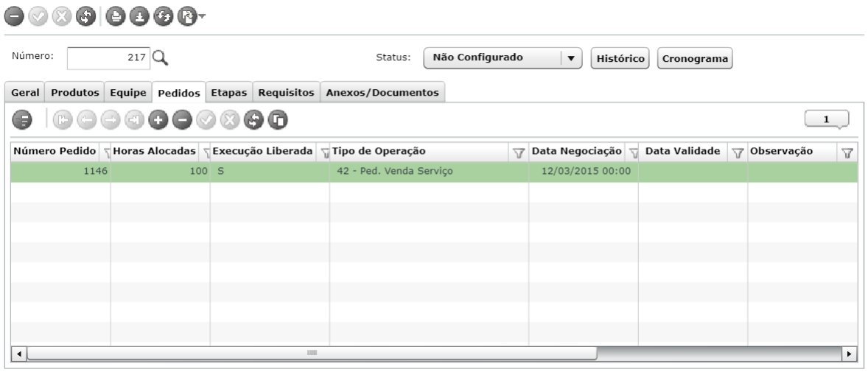Remove the pedido with the grid minus icon
Screen dimensions: 868x372
point(182,120)
